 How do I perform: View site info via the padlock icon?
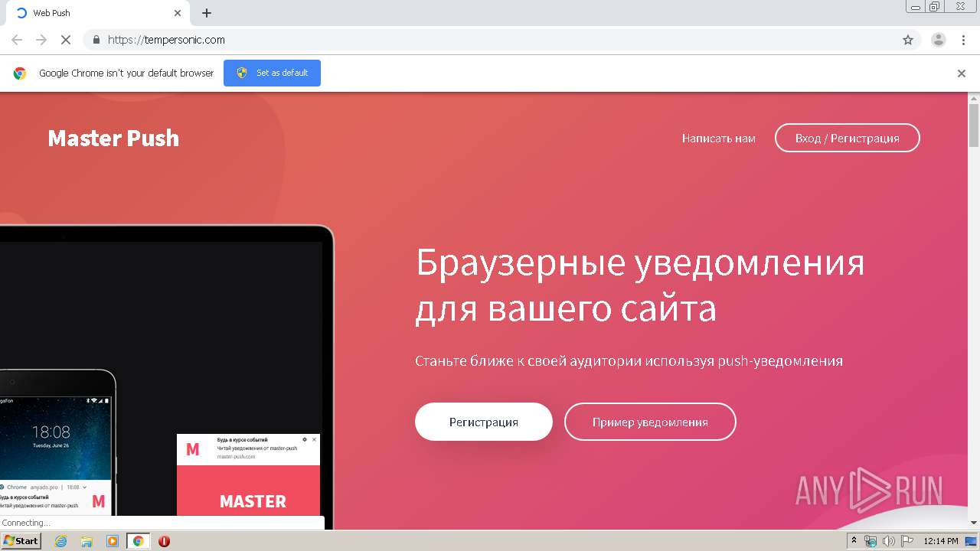coord(96,40)
